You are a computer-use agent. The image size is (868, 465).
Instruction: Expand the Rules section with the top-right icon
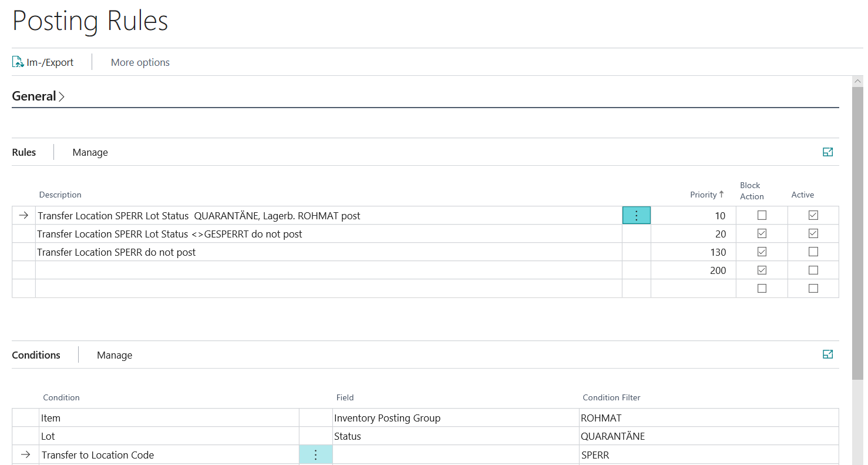coord(828,152)
